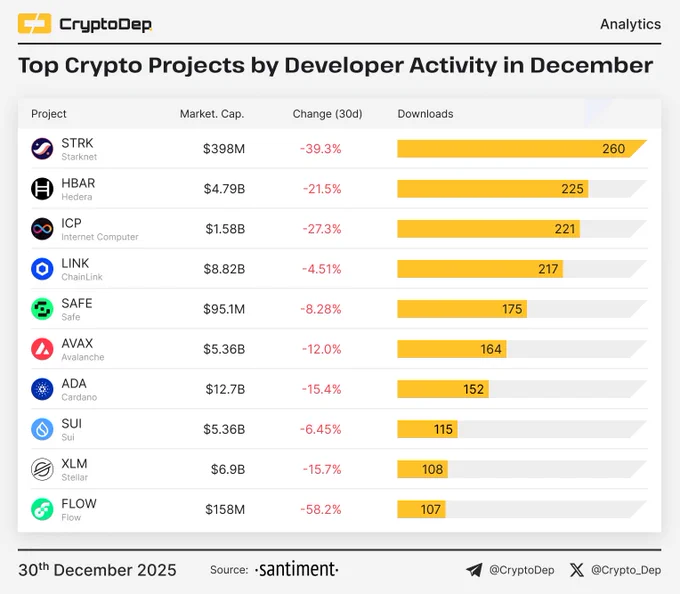The height and width of the screenshot is (594, 680).
Task: Open the @Crypto_Dep X handle
Action: (x=626, y=570)
